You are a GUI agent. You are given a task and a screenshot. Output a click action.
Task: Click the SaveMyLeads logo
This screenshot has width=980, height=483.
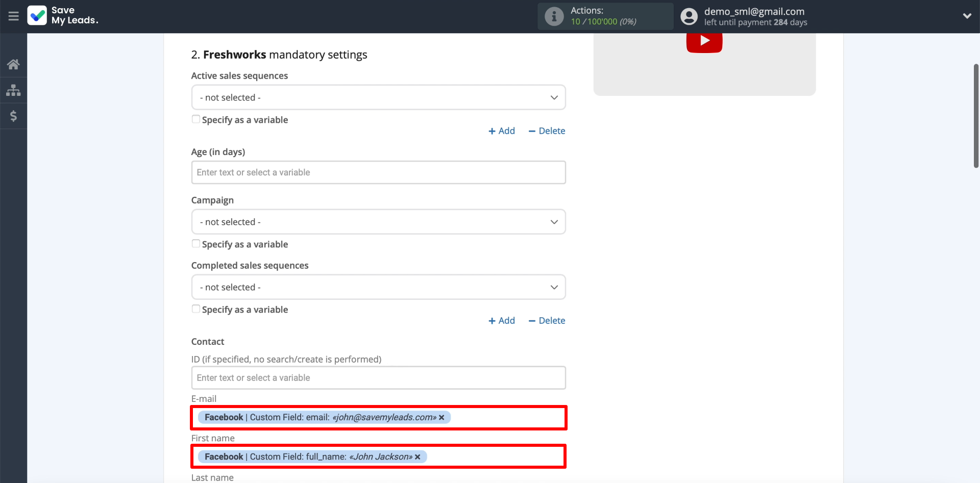coord(63,16)
